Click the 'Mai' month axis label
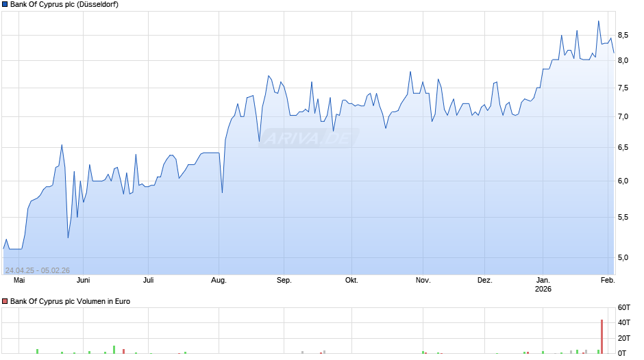644x360 pixels. pos(19,280)
